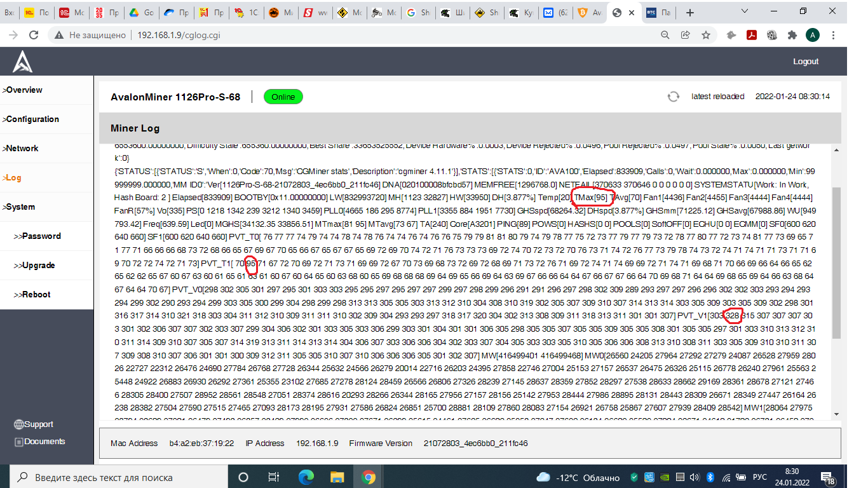Viewport: 868px width, 488px height.
Task: Click the green Online status badge
Action: click(283, 97)
